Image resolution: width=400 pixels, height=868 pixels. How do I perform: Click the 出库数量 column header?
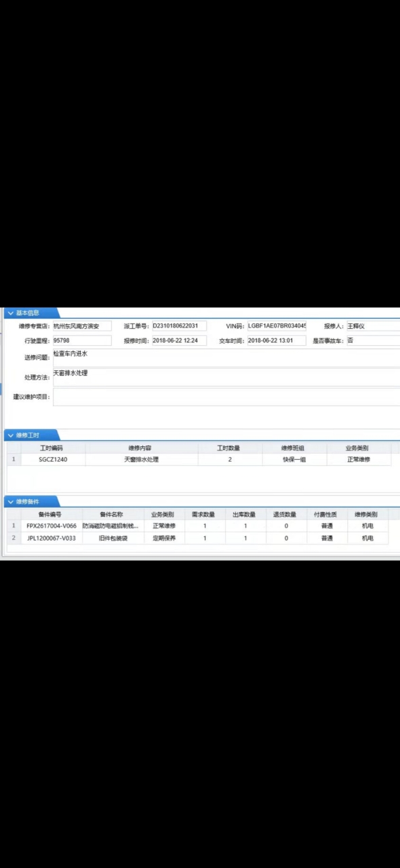click(245, 514)
